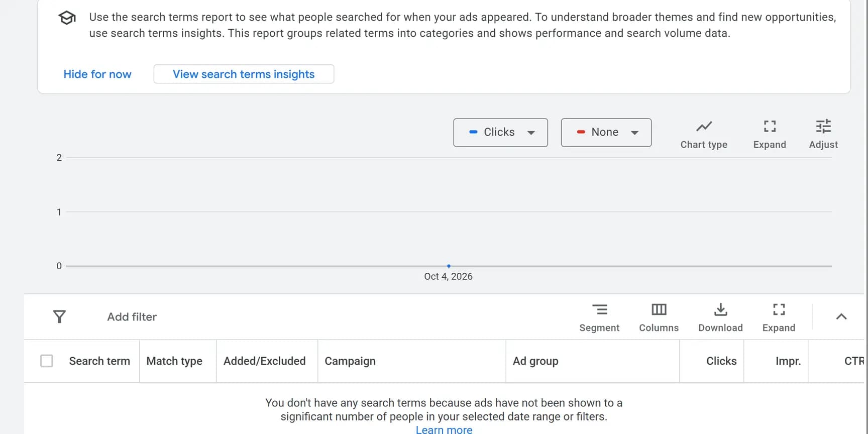Sort by the Impr. column header
The image size is (868, 434).
(x=788, y=361)
